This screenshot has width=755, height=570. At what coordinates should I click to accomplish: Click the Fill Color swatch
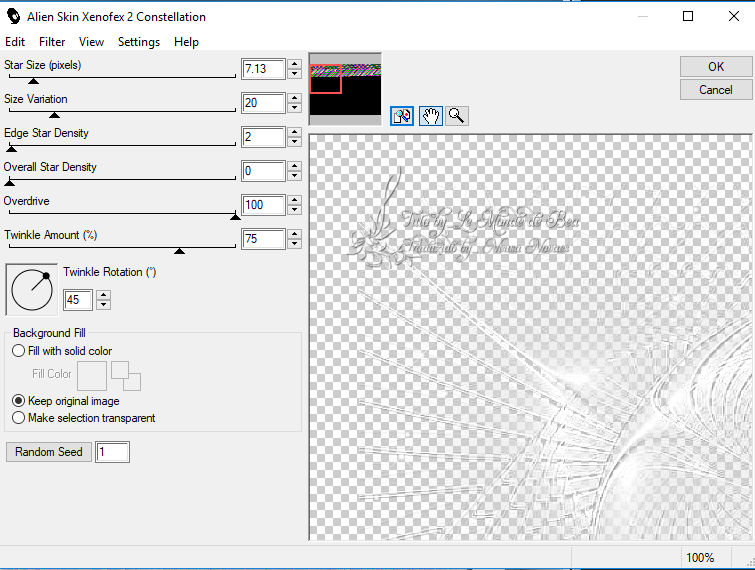91,376
